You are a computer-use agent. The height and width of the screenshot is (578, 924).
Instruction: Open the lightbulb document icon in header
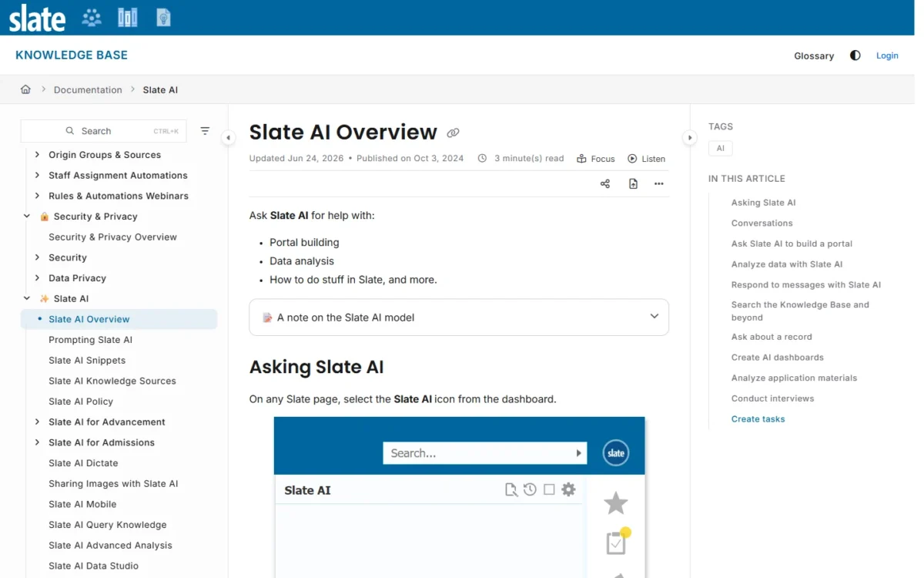(163, 17)
